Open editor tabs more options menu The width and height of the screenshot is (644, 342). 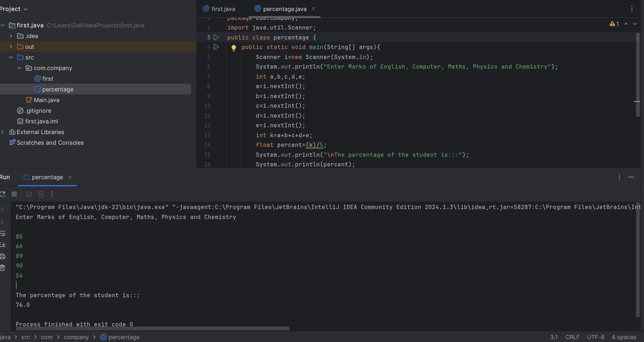pos(631,9)
